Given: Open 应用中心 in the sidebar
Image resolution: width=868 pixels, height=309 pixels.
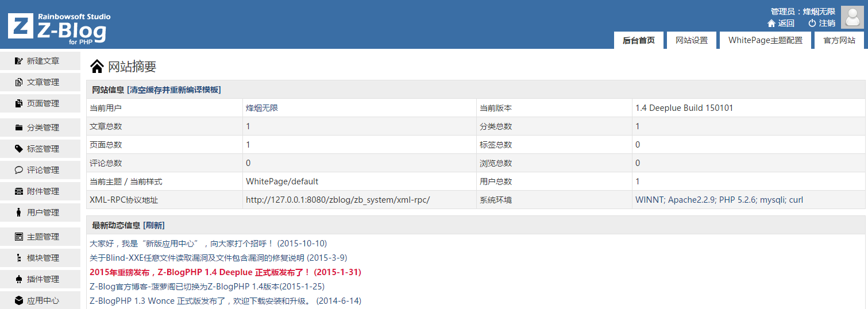Looking at the screenshot, I should pos(40,300).
